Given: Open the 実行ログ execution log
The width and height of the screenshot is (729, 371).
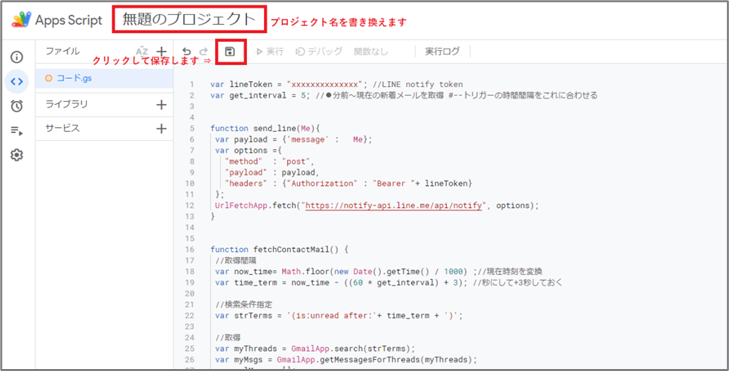Looking at the screenshot, I should click(442, 51).
